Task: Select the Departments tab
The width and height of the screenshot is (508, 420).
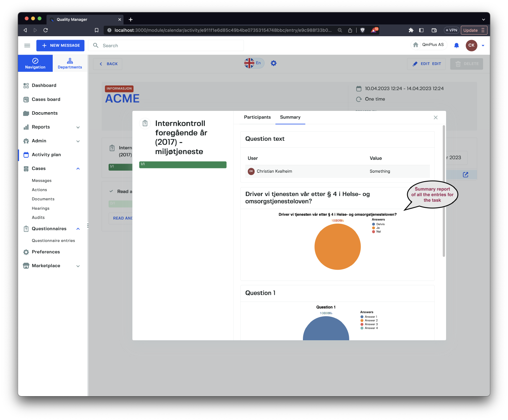Action: tap(70, 63)
